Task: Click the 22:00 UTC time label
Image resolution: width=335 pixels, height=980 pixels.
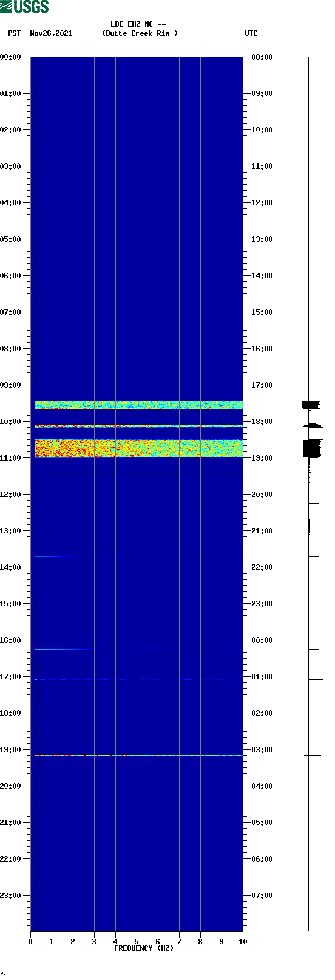Action: pyautogui.click(x=262, y=567)
